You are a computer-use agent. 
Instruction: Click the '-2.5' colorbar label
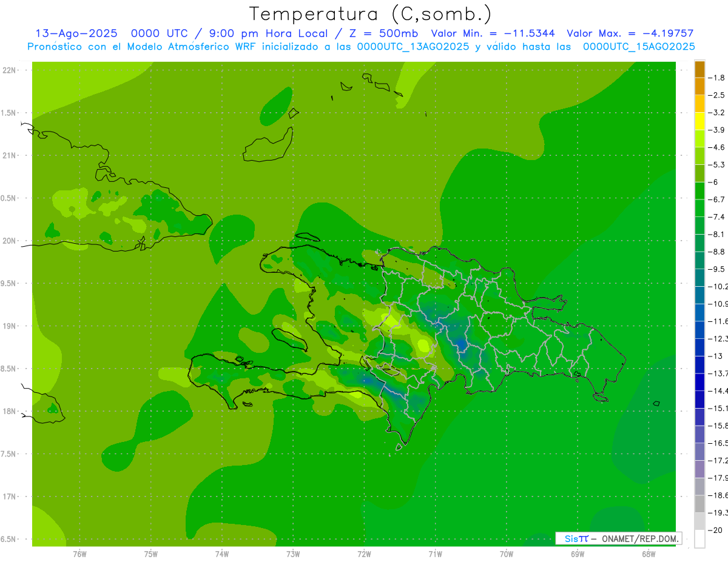coord(716,95)
